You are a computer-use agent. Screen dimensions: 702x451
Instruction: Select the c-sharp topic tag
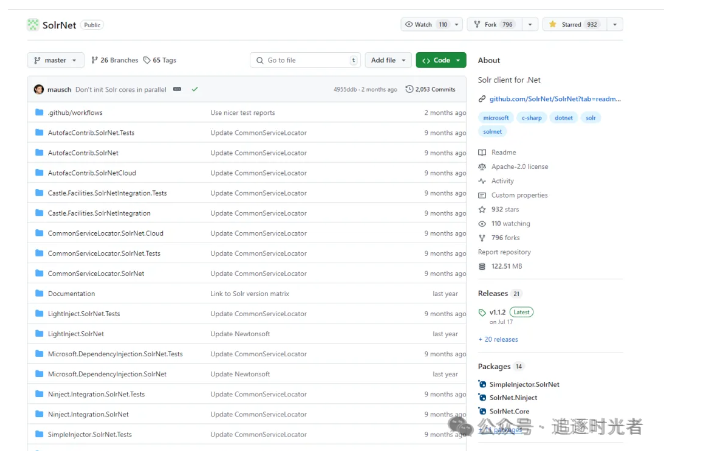(531, 118)
